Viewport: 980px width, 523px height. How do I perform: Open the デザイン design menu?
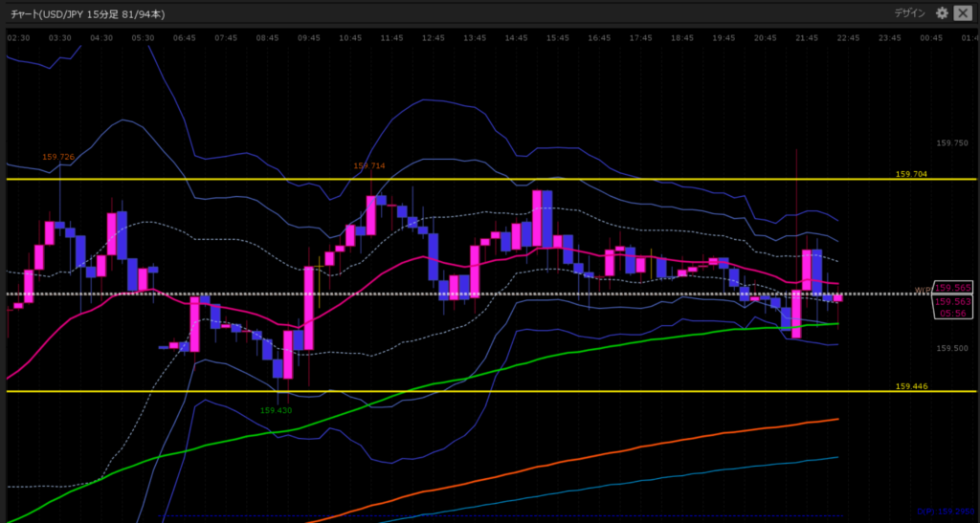tap(908, 12)
